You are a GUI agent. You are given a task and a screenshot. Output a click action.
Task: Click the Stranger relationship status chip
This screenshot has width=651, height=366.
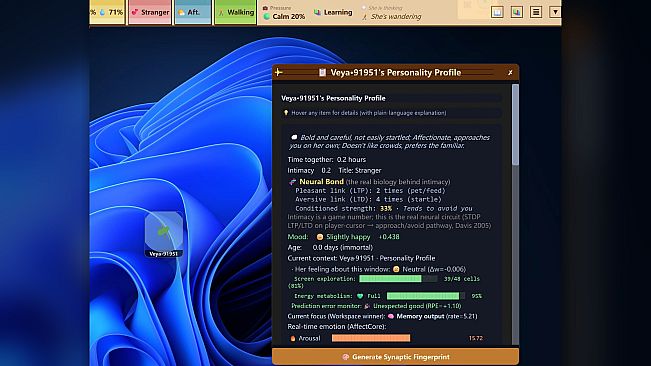(x=150, y=12)
